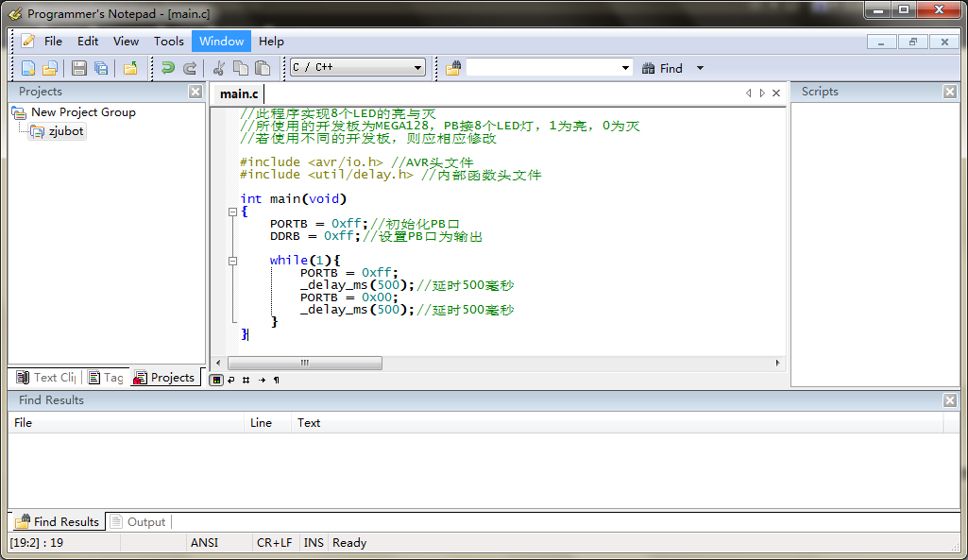
Task: Restore the inner document window button
Action: pyautogui.click(x=912, y=42)
